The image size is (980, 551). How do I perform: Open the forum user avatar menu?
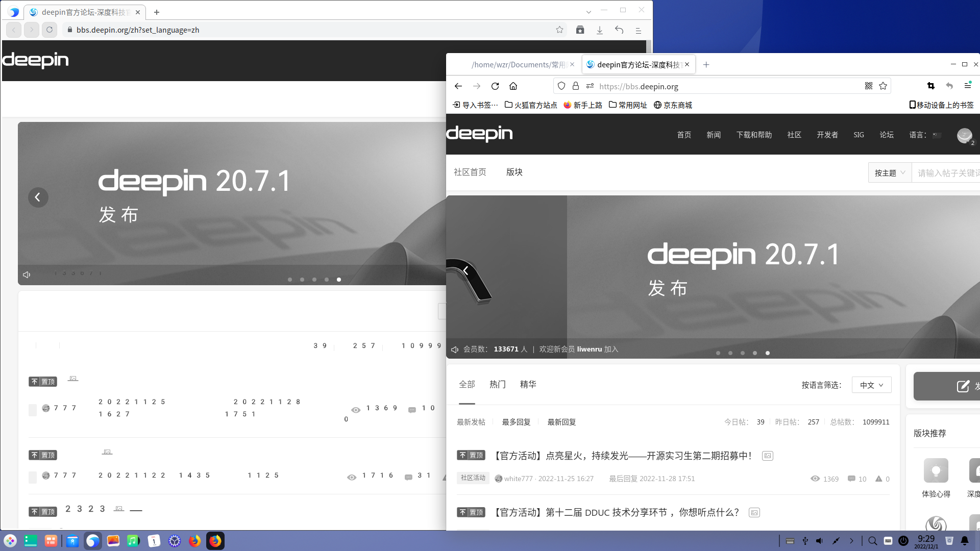(x=964, y=136)
